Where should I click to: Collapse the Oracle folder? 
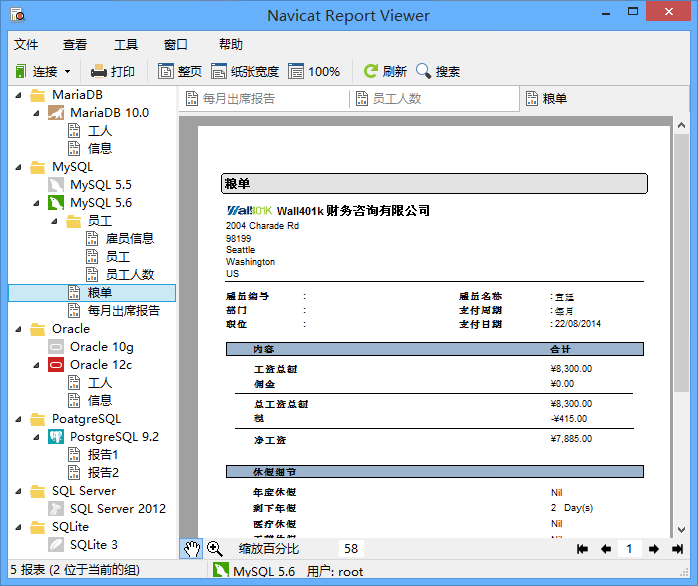point(18,329)
